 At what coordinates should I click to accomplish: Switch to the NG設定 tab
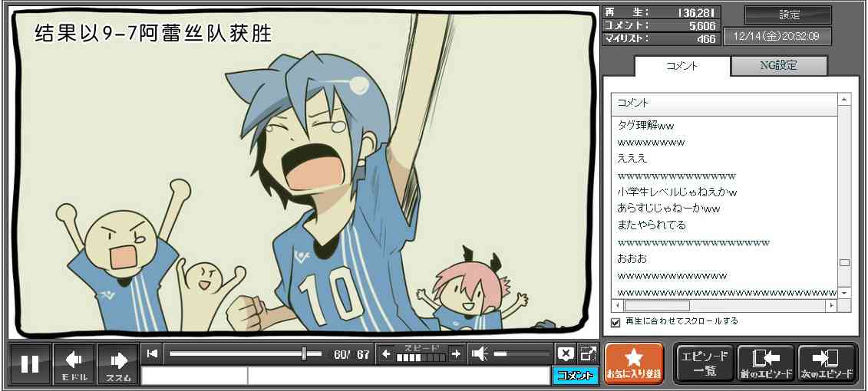778,66
